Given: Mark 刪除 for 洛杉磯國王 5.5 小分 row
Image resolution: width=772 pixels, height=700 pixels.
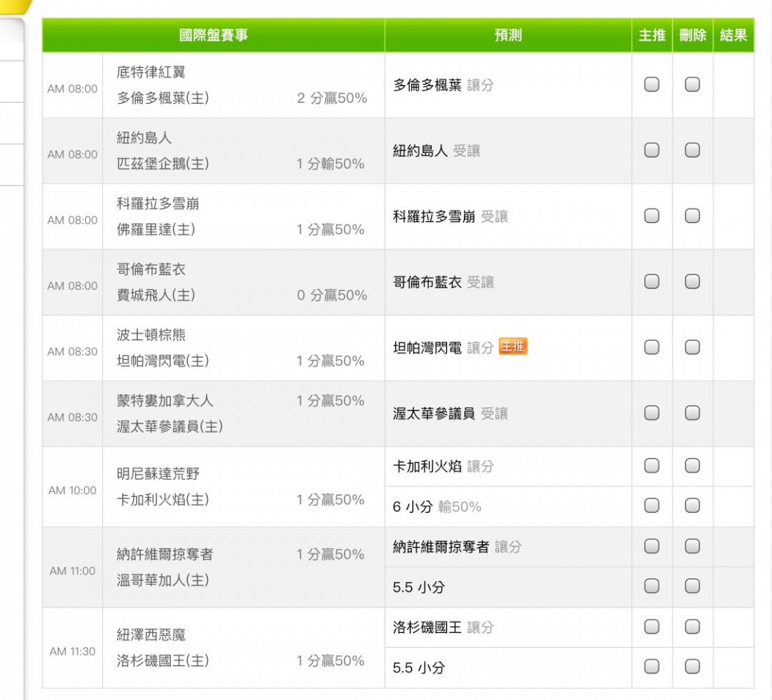Looking at the screenshot, I should point(692,666).
